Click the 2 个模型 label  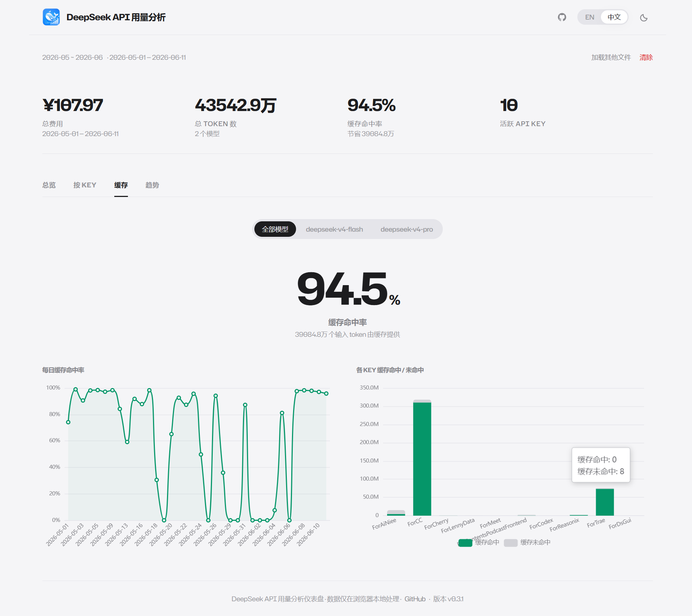click(207, 134)
